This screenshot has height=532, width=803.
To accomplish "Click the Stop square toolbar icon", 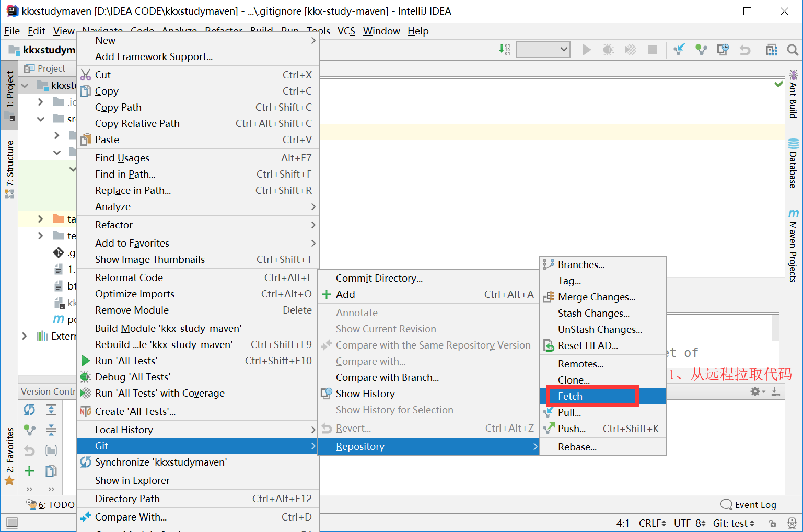I will point(652,50).
